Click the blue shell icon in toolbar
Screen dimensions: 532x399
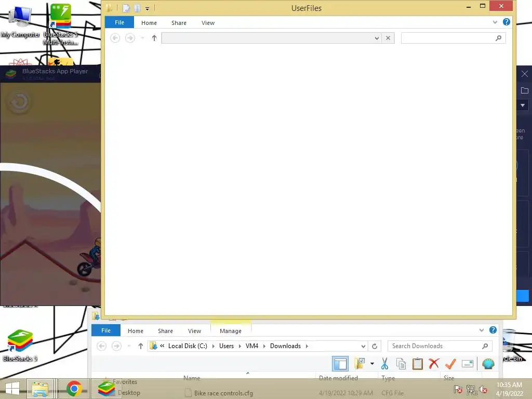tap(488, 364)
